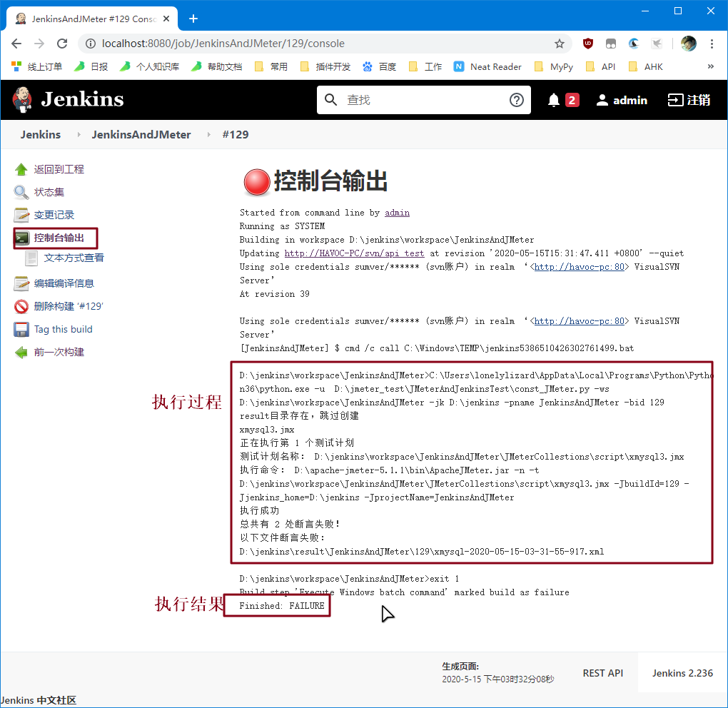Open the 百度 bookmark

click(x=379, y=67)
